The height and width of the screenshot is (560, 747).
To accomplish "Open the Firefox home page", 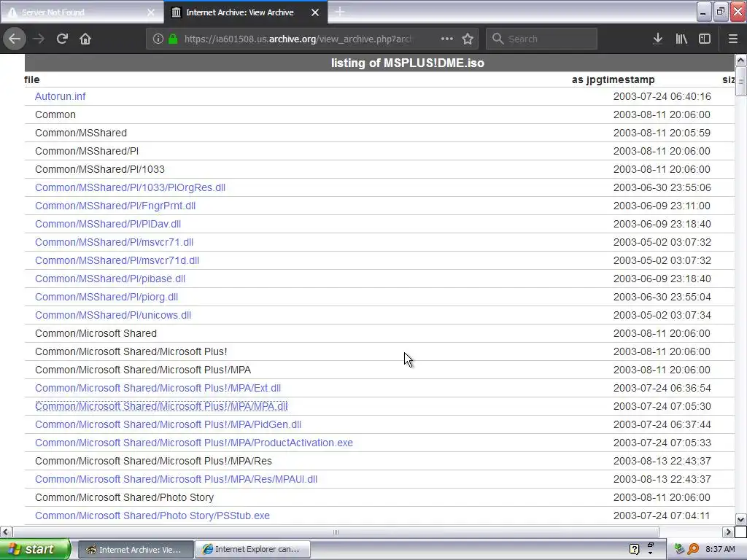I will [85, 39].
